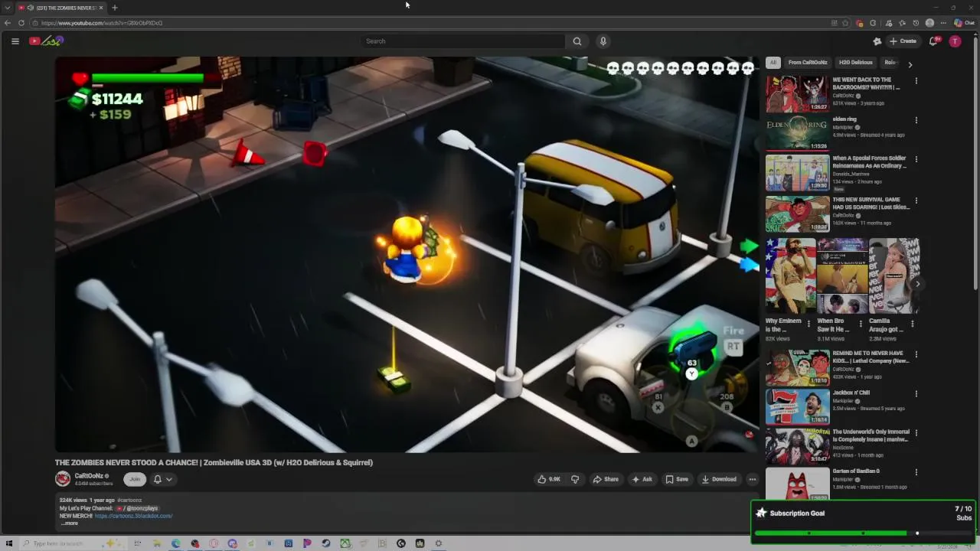Click the browser address bar URL
Viewport: 980px width, 551px height.
[x=102, y=23]
